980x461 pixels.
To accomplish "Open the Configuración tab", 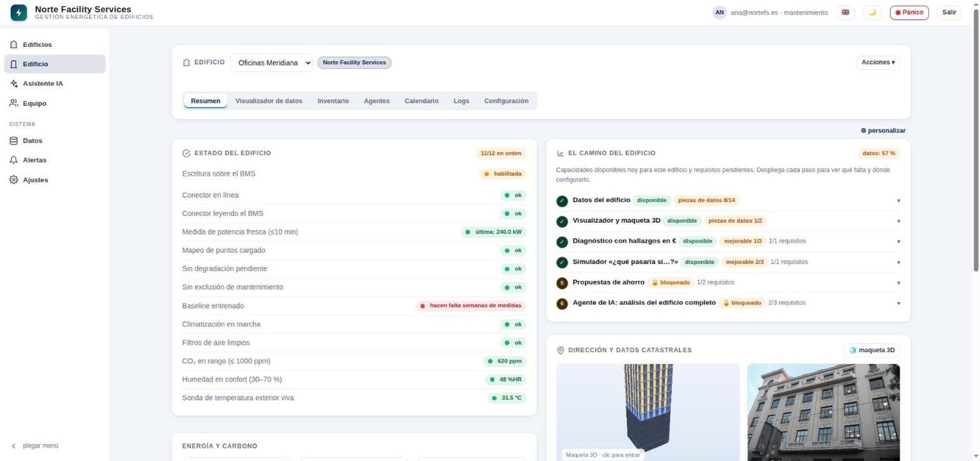I will click(506, 101).
